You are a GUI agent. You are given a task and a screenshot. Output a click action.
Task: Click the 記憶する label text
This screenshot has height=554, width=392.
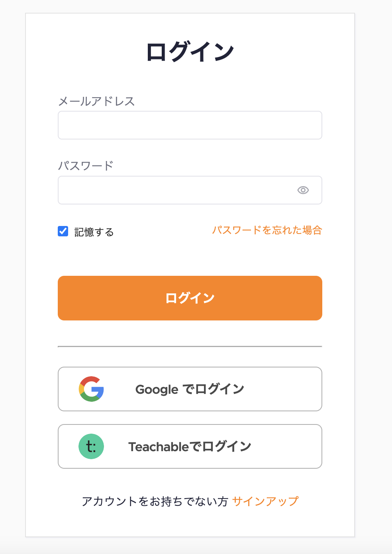click(94, 232)
